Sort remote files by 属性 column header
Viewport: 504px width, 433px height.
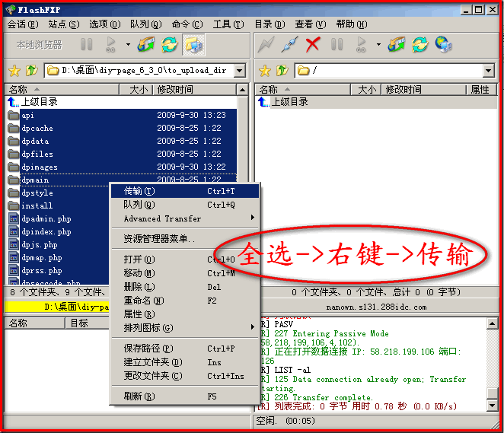pyautogui.click(x=481, y=89)
